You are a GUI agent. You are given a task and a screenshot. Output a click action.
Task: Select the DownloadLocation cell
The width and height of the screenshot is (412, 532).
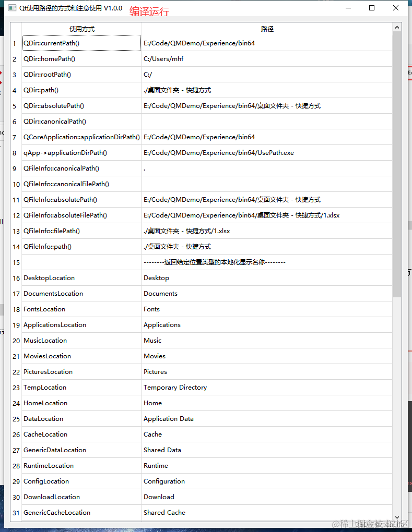tap(82, 497)
